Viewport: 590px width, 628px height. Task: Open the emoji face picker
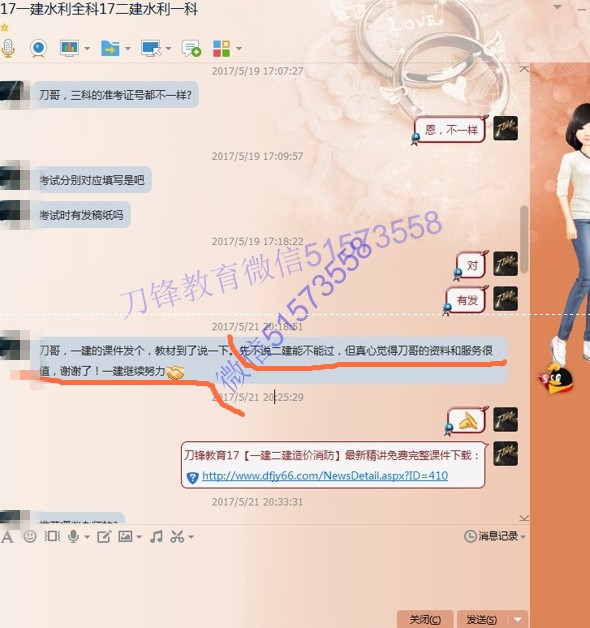(x=30, y=536)
